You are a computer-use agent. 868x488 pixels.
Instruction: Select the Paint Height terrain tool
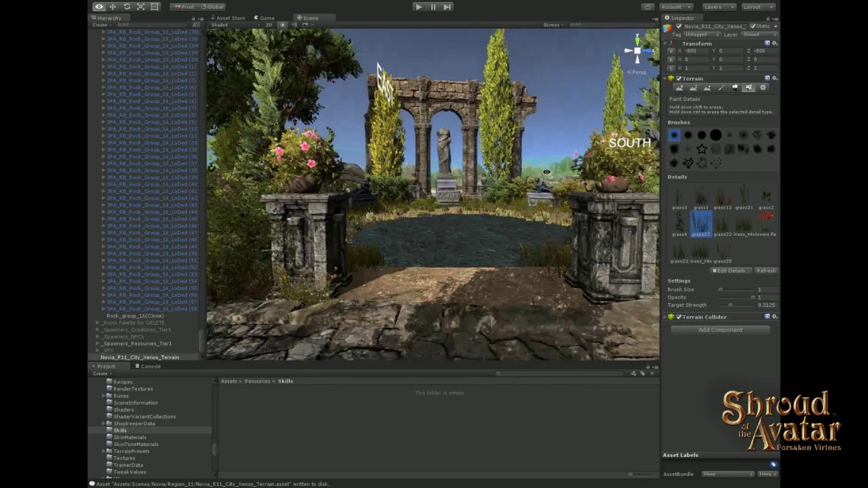tap(693, 88)
